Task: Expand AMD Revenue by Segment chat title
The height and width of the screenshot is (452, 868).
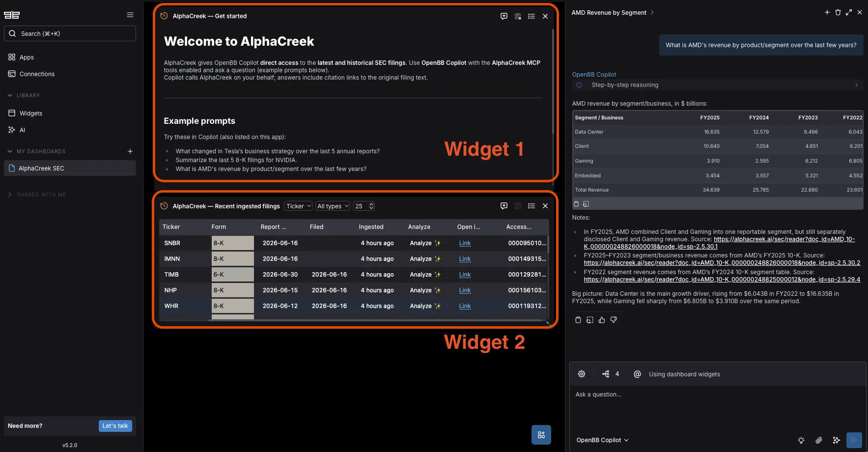Action: (x=652, y=13)
